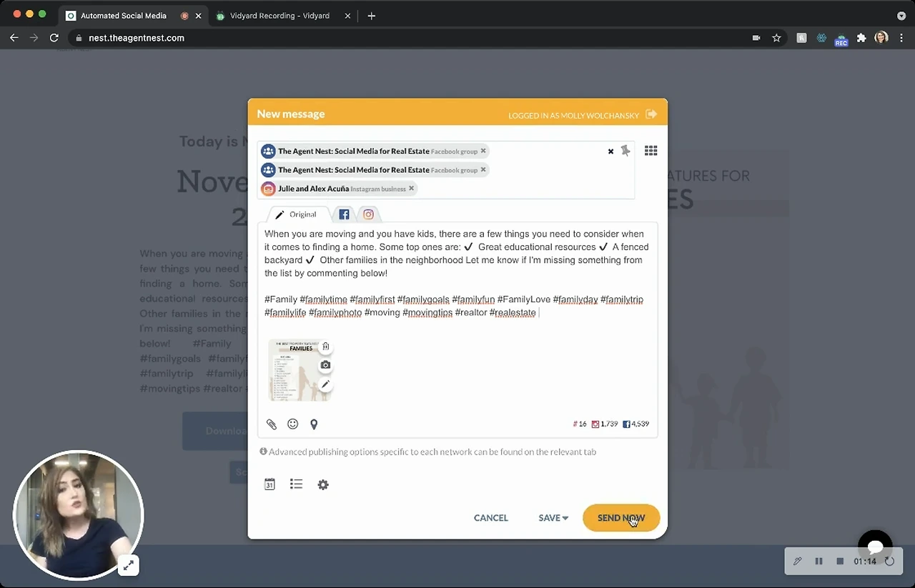
Task: Edit the attached image with the pencil icon
Action: coord(325,384)
